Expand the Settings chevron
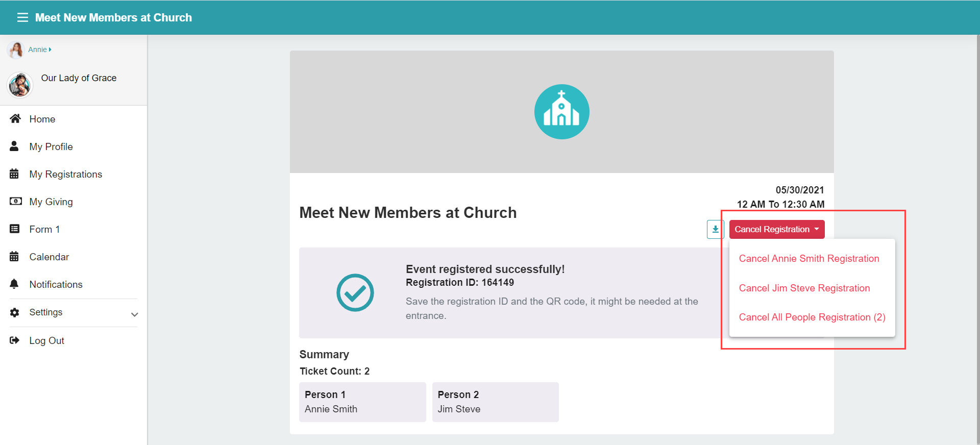 tap(134, 314)
